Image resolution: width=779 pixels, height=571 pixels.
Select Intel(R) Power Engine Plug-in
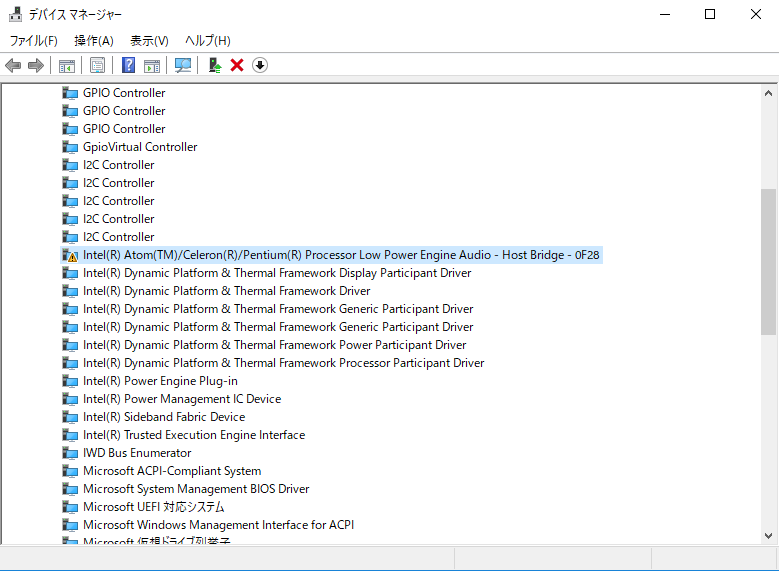160,381
